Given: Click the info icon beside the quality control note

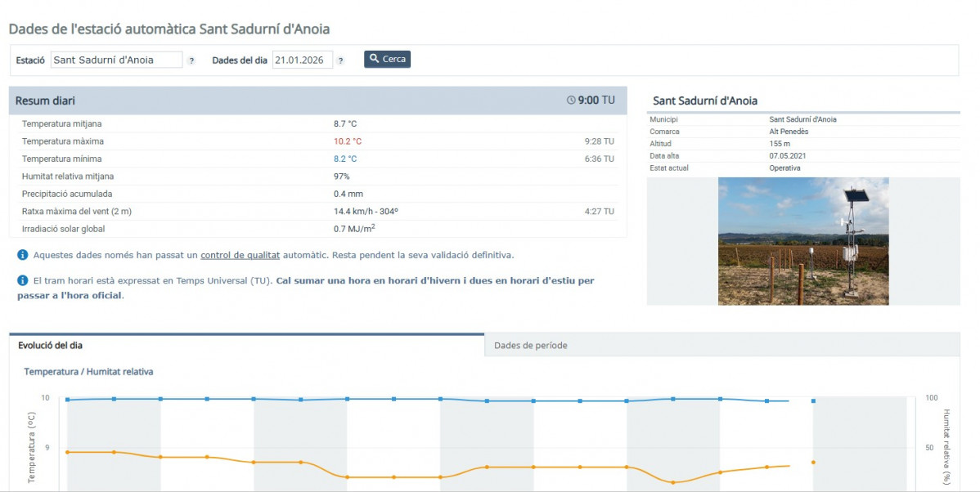Looking at the screenshot, I should tap(23, 255).
